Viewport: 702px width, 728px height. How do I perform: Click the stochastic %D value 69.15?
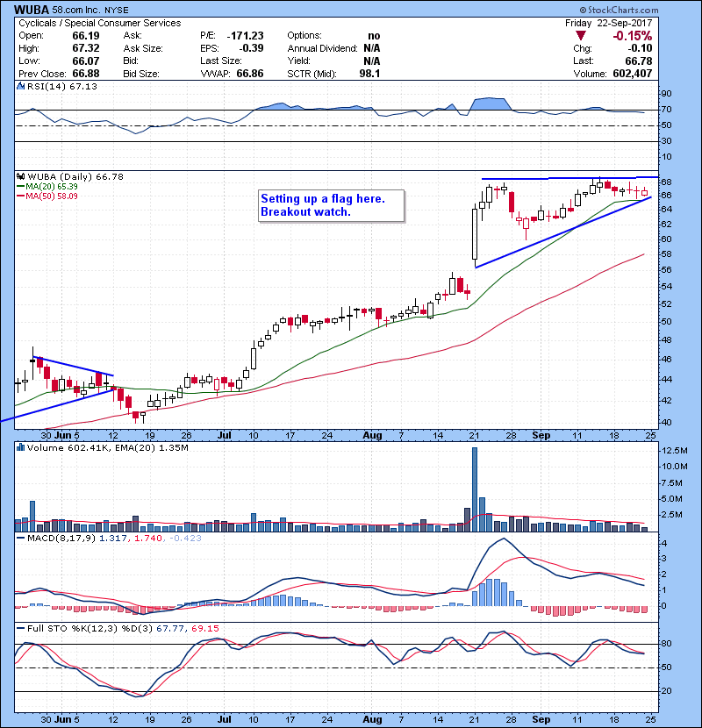coord(205,628)
